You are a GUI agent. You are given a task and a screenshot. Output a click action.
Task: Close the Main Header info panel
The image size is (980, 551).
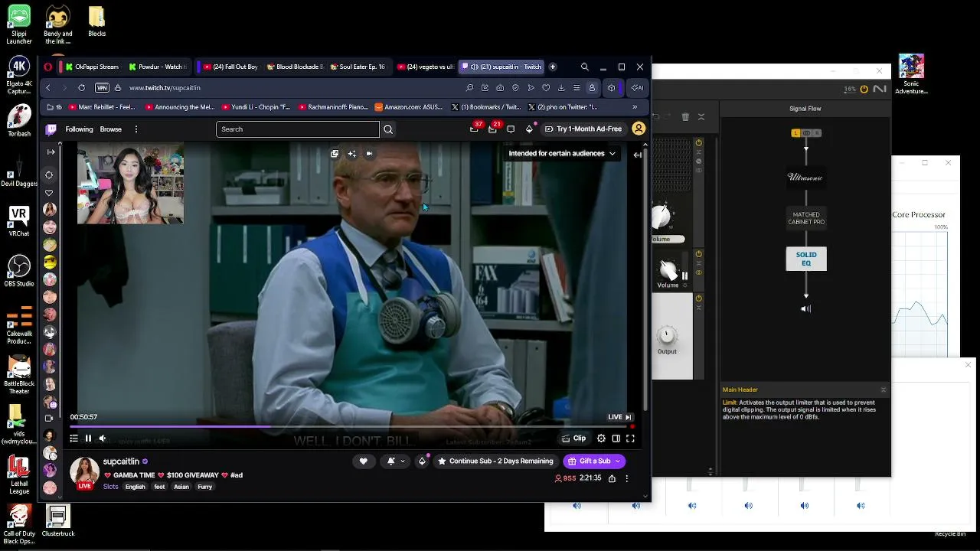click(884, 390)
